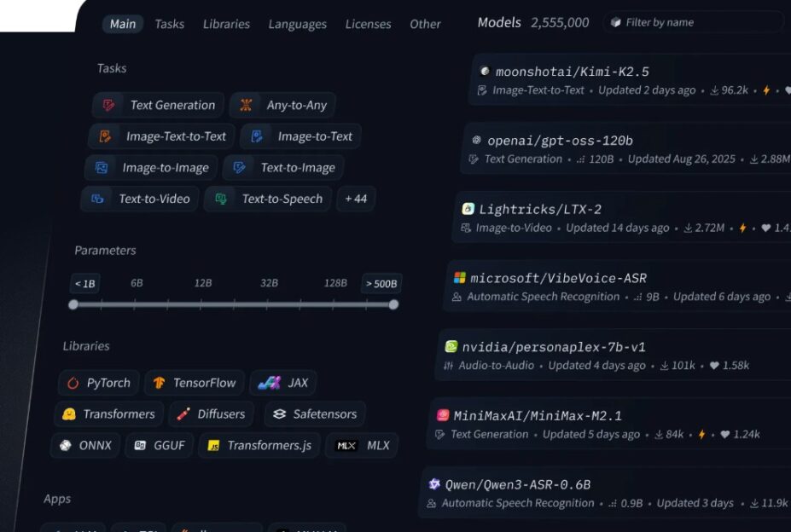Screen dimensions: 791x532
Task: Select the Transformers library chip
Action: coord(109,414)
